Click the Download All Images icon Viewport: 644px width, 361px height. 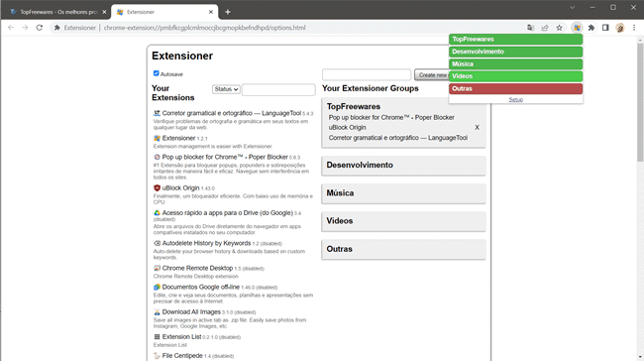tap(157, 312)
